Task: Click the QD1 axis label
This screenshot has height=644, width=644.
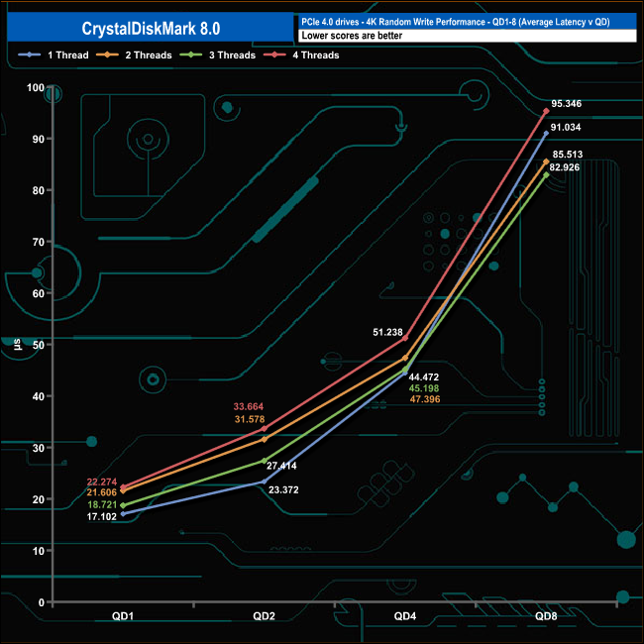Action: [x=123, y=616]
